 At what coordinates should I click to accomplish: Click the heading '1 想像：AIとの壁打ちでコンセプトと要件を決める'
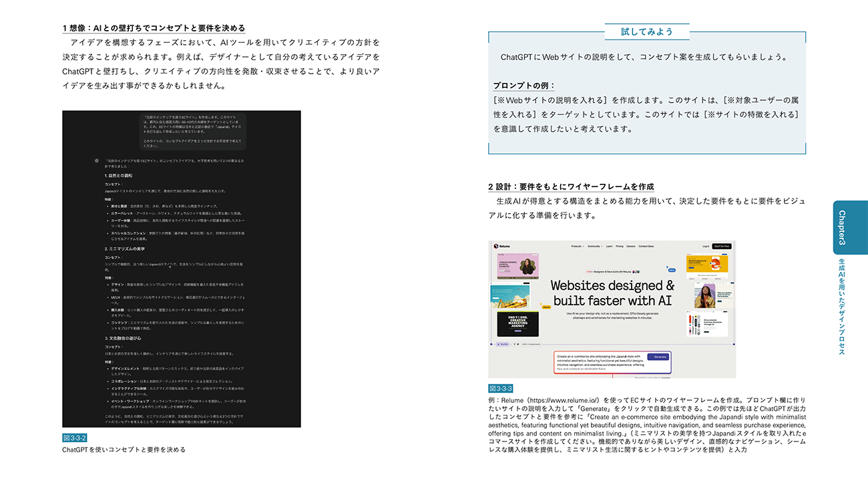(x=154, y=28)
